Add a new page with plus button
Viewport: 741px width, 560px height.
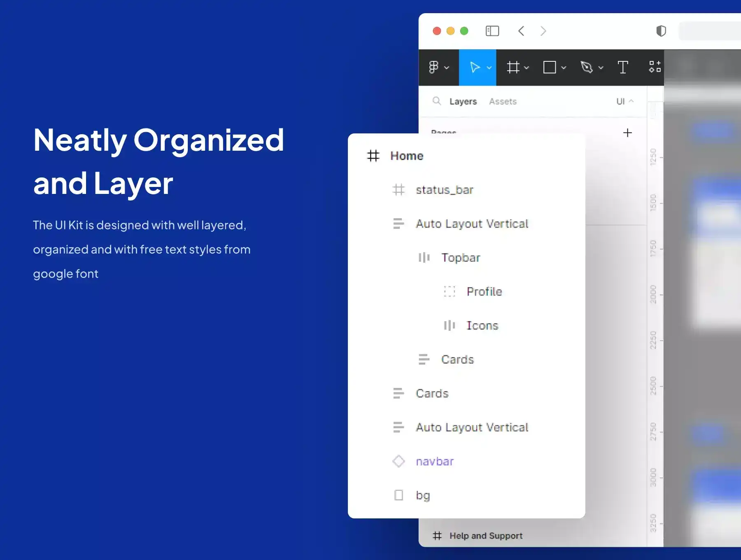coord(627,133)
